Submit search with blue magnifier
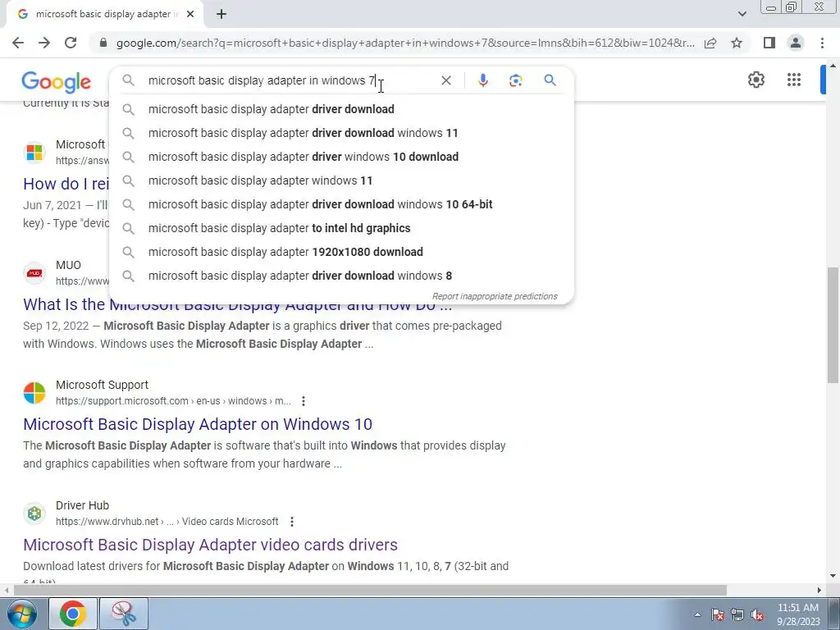Viewport: 840px width, 630px height. pos(550,80)
